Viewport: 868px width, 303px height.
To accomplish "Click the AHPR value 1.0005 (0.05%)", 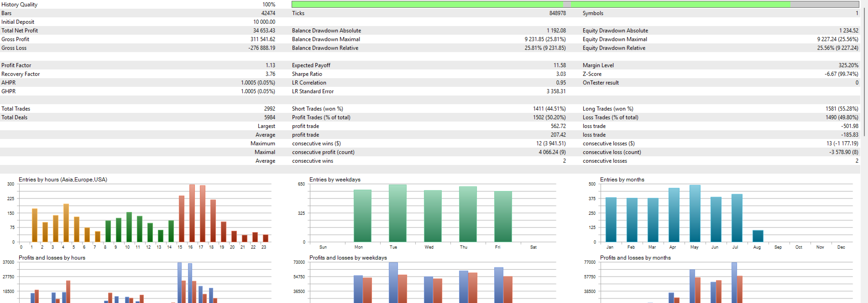I will (x=258, y=83).
